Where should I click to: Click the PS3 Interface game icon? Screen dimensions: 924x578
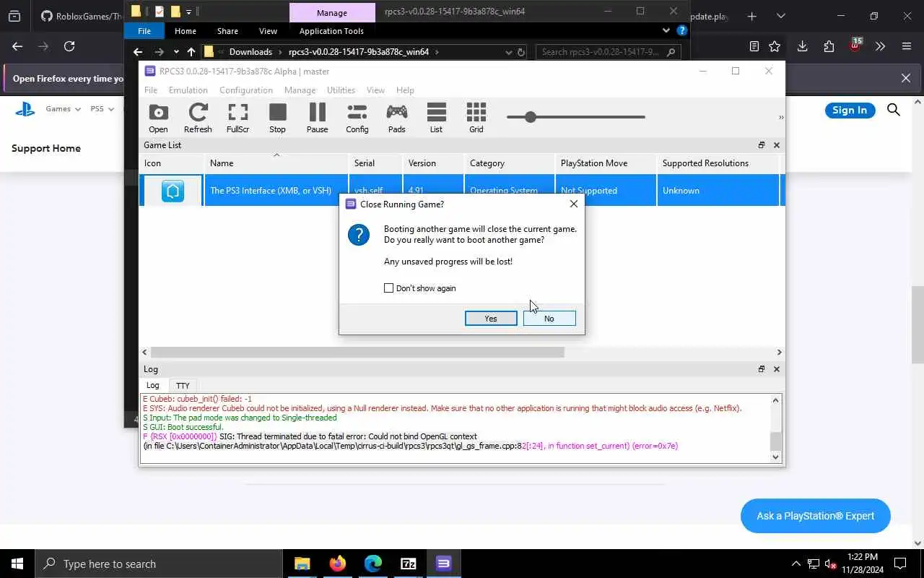pos(173,191)
